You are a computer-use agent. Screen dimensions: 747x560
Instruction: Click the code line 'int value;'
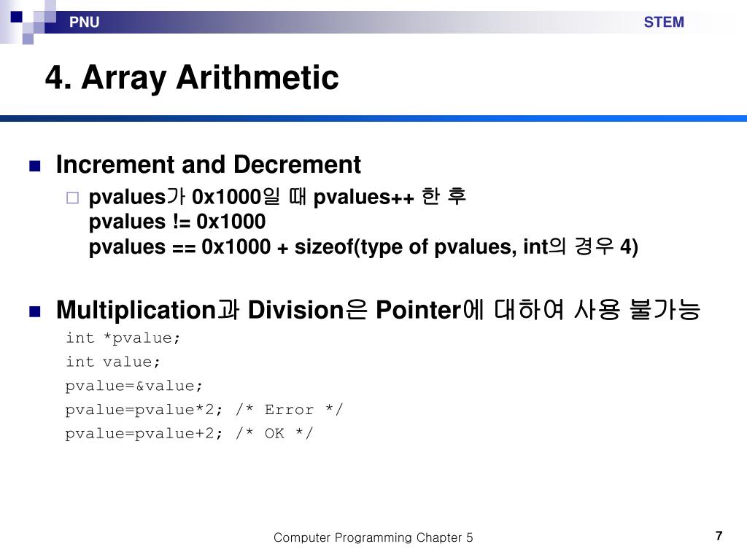coord(113,362)
